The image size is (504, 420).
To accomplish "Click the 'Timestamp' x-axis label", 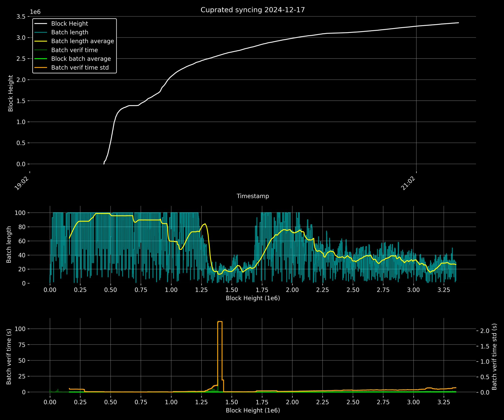I will (x=252, y=196).
